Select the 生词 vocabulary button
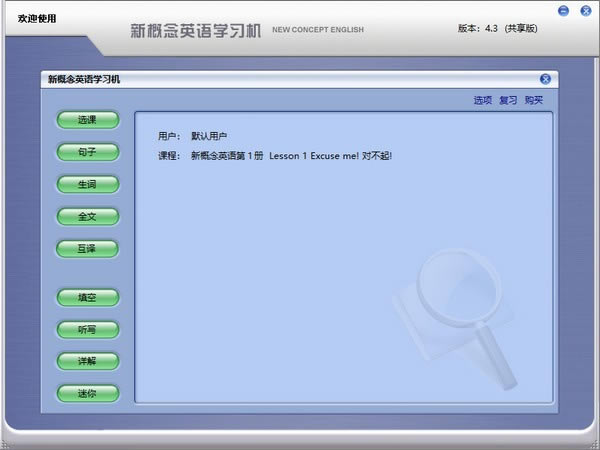Screen dimensions: 600x450 pyautogui.click(x=87, y=184)
